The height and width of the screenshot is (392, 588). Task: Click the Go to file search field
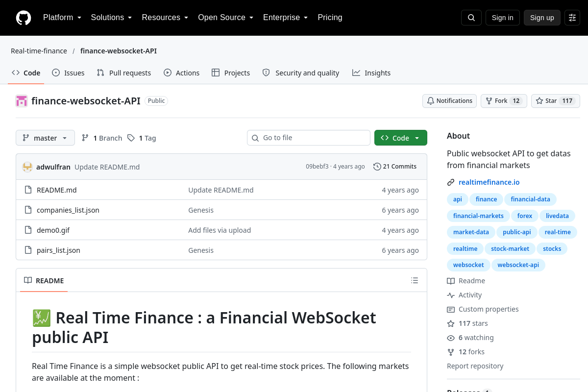[x=309, y=138]
